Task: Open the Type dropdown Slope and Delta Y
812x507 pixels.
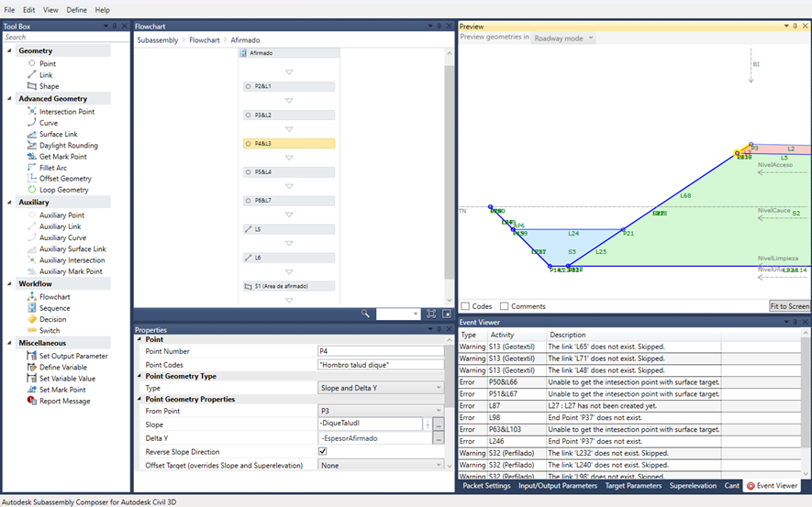Action: pyautogui.click(x=381, y=388)
